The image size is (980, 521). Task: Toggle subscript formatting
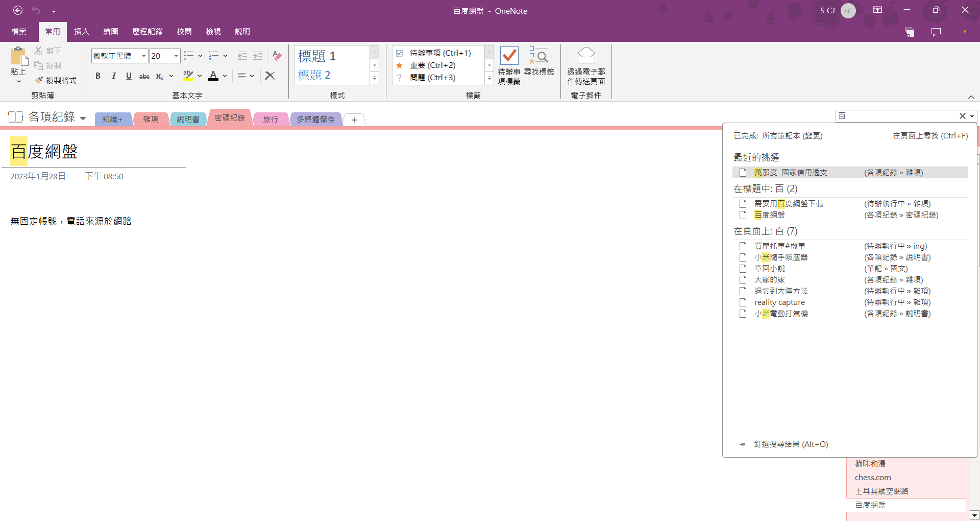[x=160, y=76]
